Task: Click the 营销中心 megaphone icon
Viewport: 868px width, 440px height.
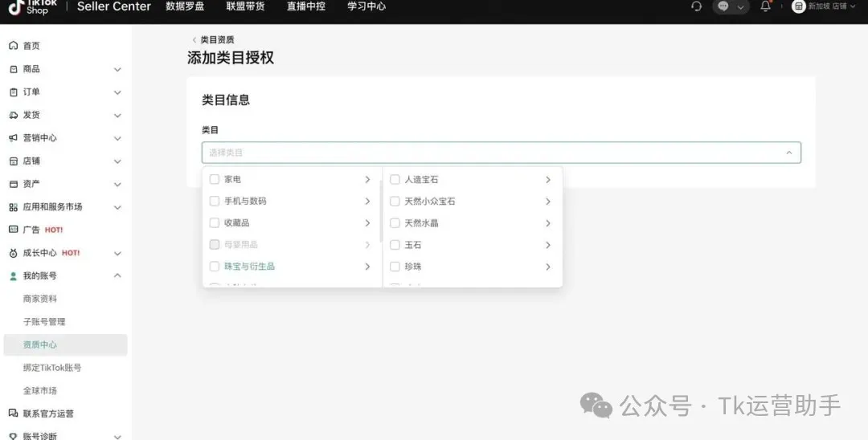Action: click(13, 138)
